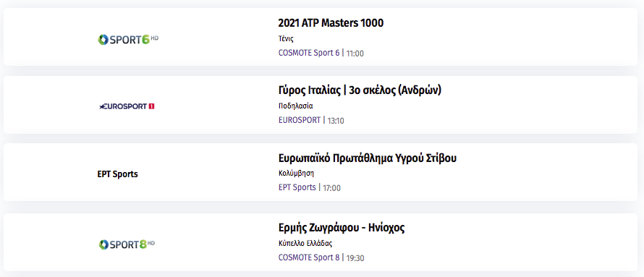Click the COSMOTE Sport 8 HD logo
This screenshot has height=277, width=644.
[x=127, y=244]
